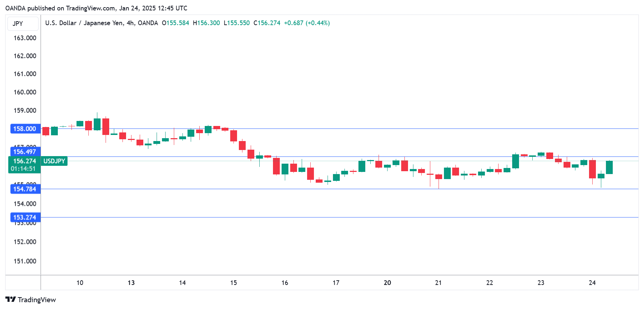This screenshot has height=309, width=644.
Task: Click date 15 on the time axis
Action: pos(233,283)
